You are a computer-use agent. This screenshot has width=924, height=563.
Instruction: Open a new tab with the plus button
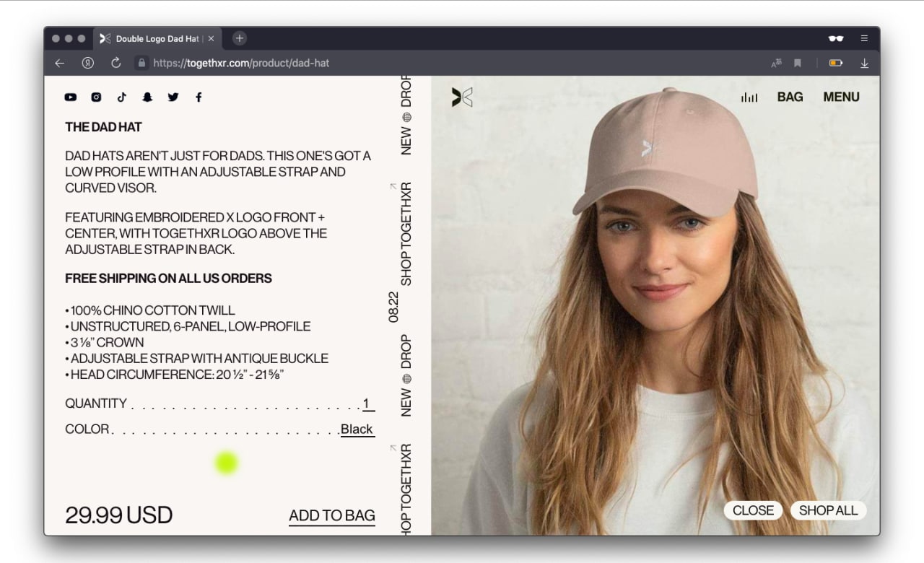tap(240, 38)
